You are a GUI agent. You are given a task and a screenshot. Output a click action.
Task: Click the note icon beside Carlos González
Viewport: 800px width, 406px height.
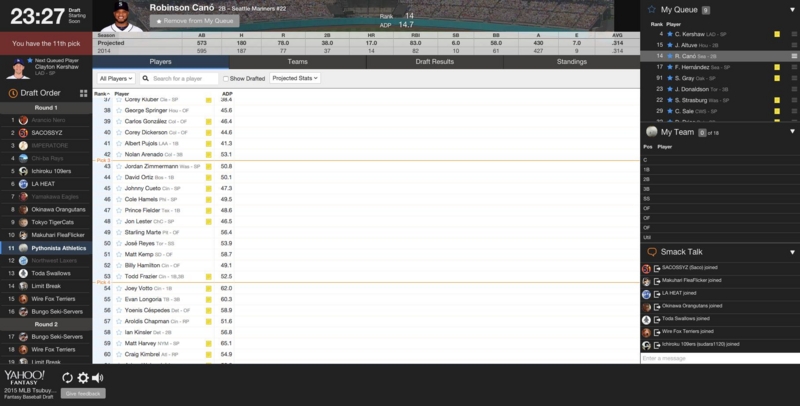tap(209, 122)
